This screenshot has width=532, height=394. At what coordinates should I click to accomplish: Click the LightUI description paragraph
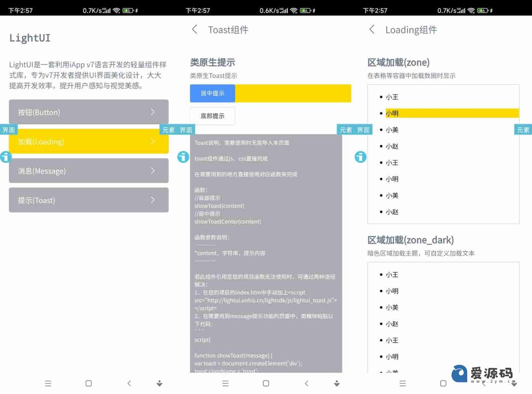click(88, 75)
